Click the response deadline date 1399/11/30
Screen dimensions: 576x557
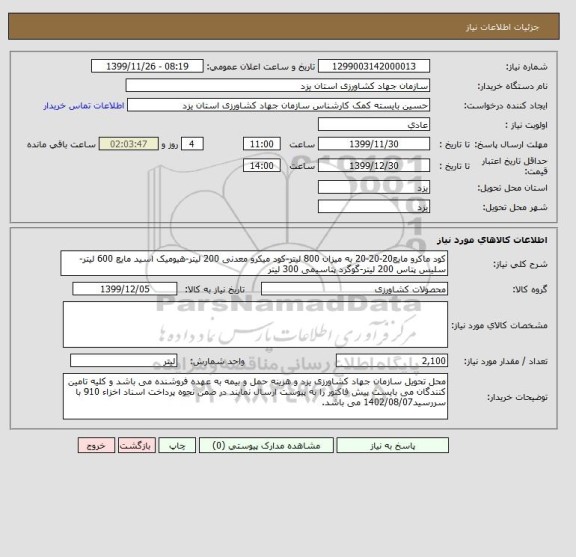374,144
